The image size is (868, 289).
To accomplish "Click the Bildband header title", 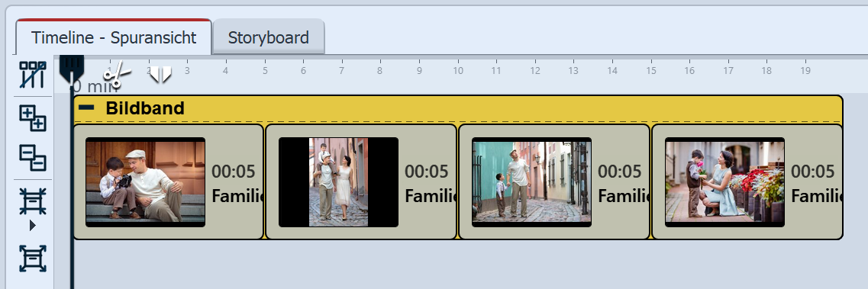I will [x=145, y=108].
